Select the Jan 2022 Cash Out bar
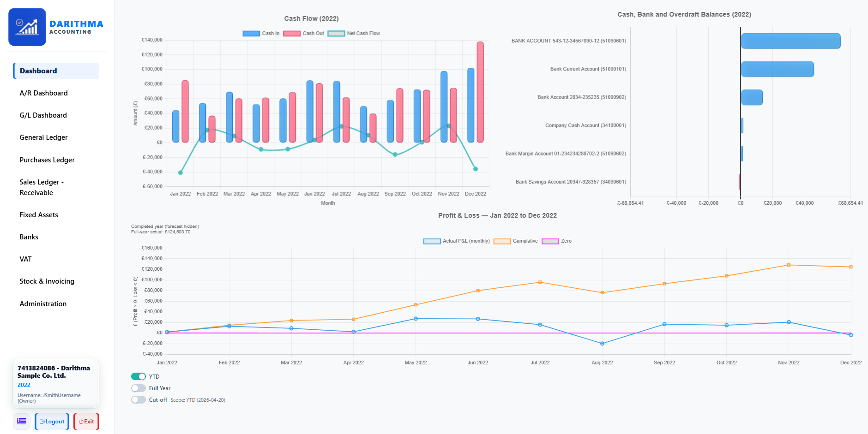Image resolution: width=868 pixels, height=434 pixels. (x=185, y=111)
